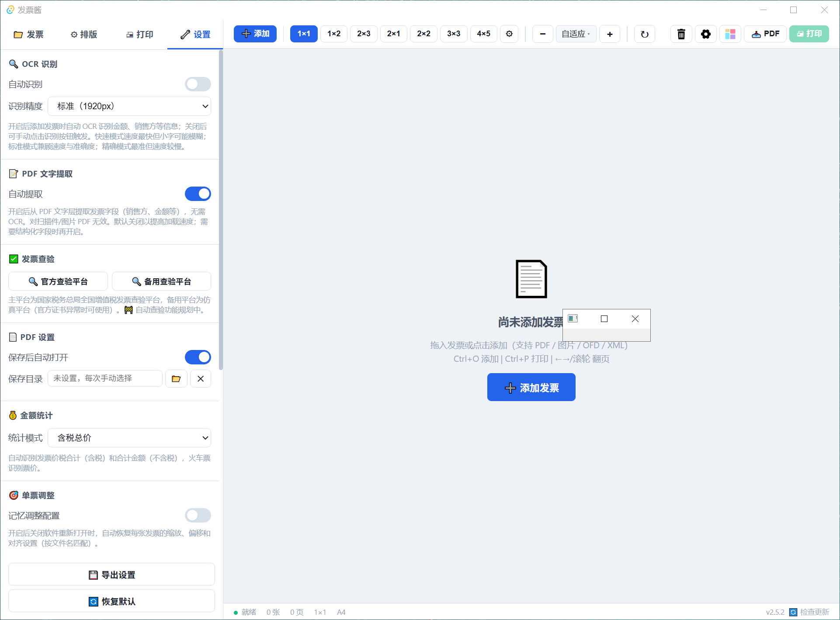The height and width of the screenshot is (620, 840).
Task: Maximize the small popup window
Action: (604, 319)
